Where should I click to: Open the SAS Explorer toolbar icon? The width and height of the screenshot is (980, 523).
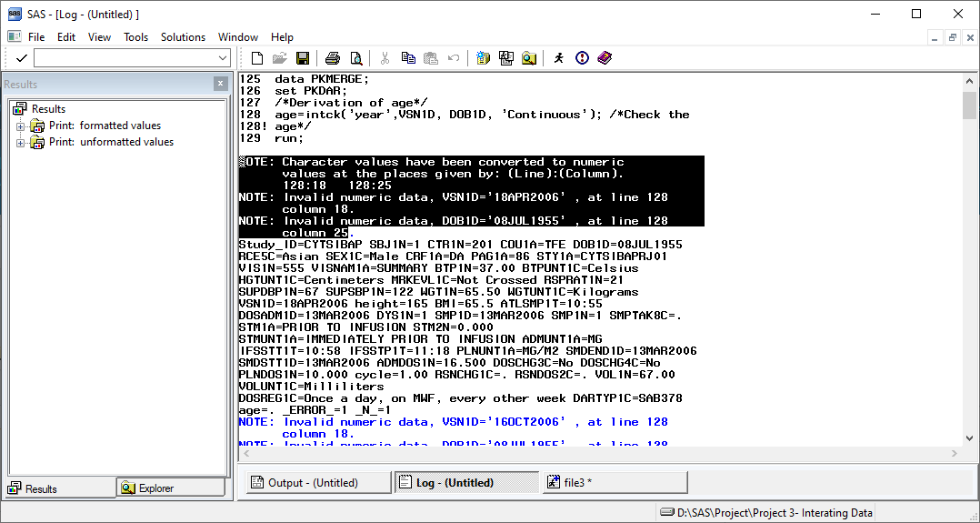tap(529, 58)
